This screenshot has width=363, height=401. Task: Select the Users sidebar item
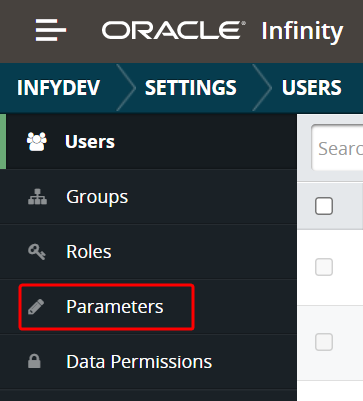(148, 142)
